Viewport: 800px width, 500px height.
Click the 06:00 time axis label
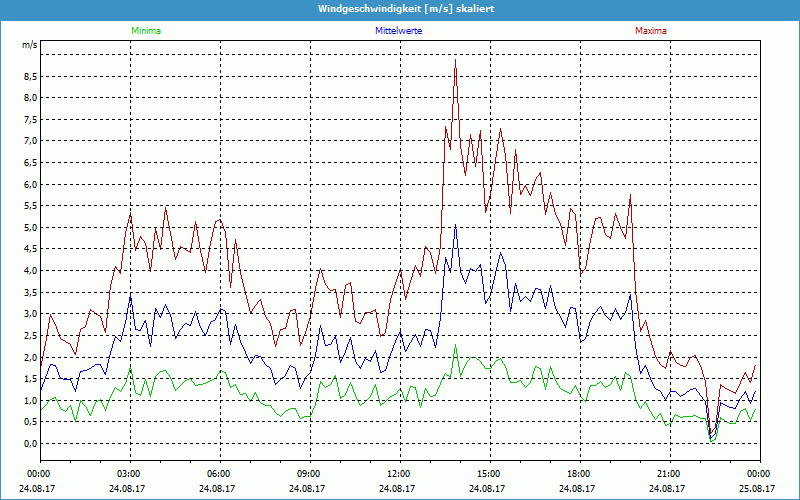[220, 474]
